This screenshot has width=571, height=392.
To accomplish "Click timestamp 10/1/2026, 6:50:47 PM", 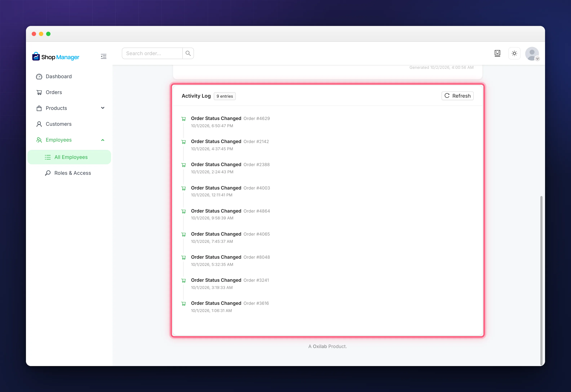I will (x=212, y=126).
